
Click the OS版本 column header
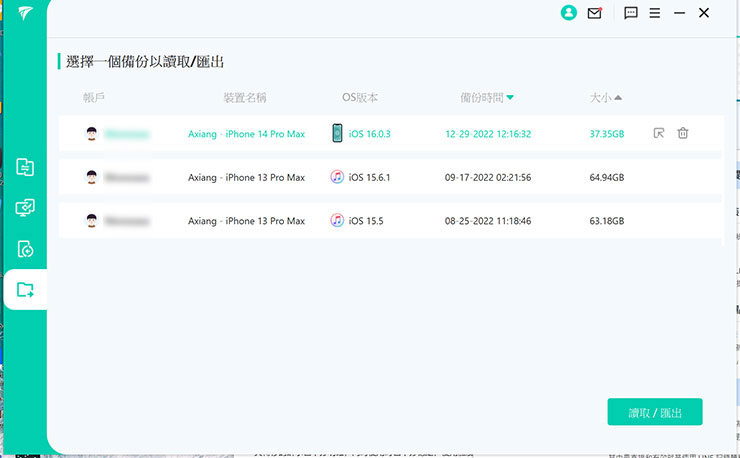pyautogui.click(x=360, y=98)
